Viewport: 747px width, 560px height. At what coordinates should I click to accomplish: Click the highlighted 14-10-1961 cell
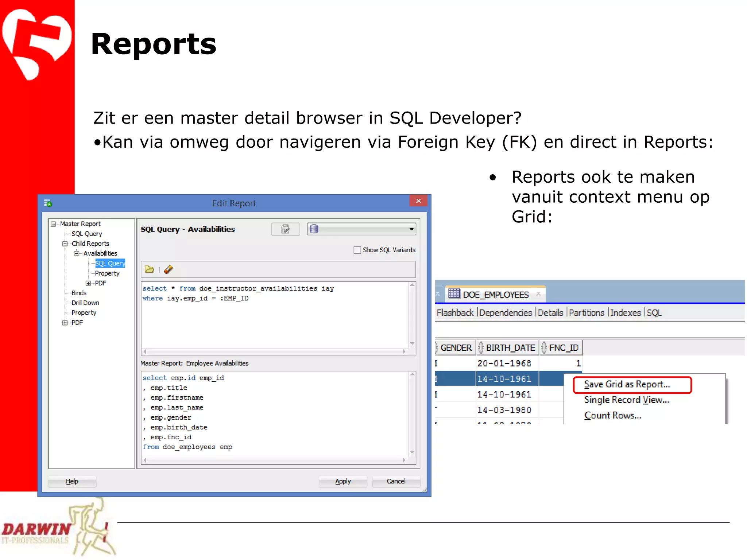pyautogui.click(x=507, y=379)
